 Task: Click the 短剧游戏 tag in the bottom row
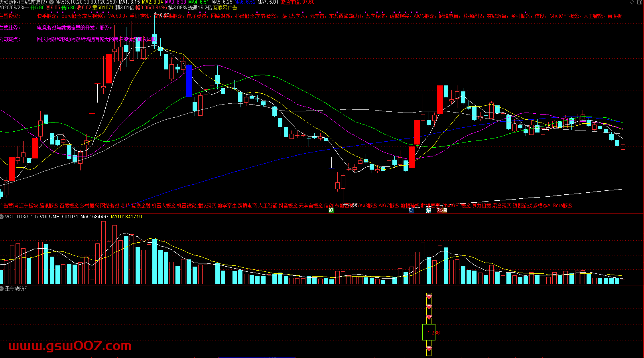tap(522, 206)
